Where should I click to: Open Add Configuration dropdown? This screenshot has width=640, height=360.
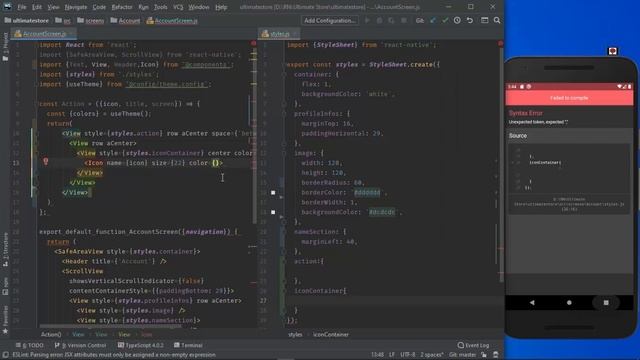coord(330,20)
